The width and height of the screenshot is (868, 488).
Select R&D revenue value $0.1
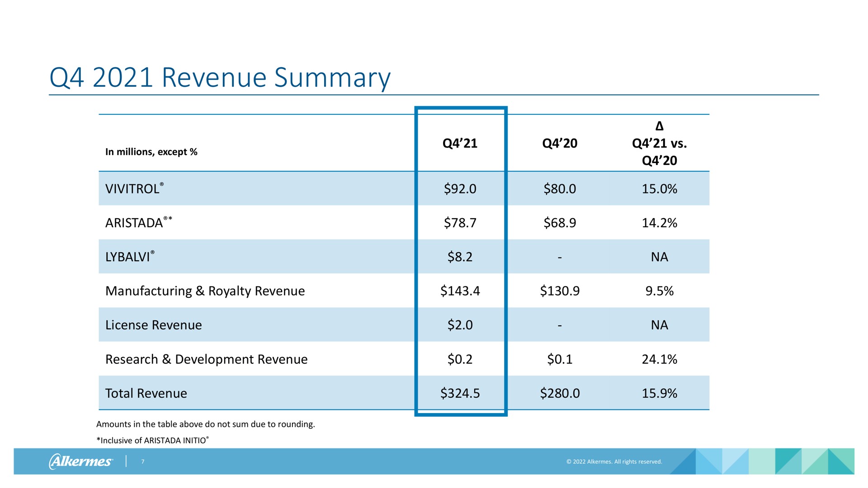click(x=560, y=359)
